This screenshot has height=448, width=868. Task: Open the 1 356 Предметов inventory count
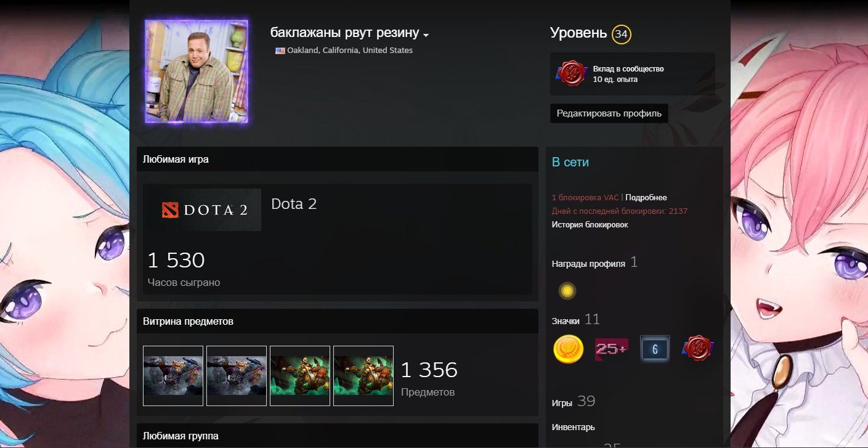click(x=429, y=378)
